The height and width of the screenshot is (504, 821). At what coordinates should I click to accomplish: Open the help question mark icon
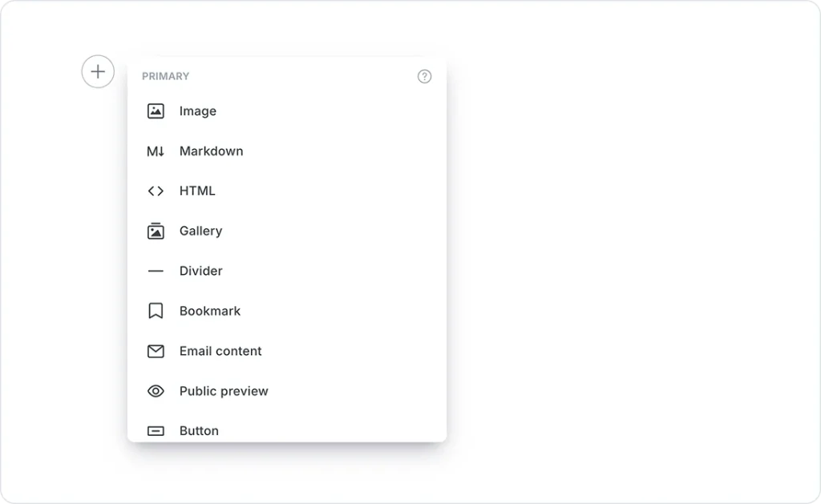[425, 76]
